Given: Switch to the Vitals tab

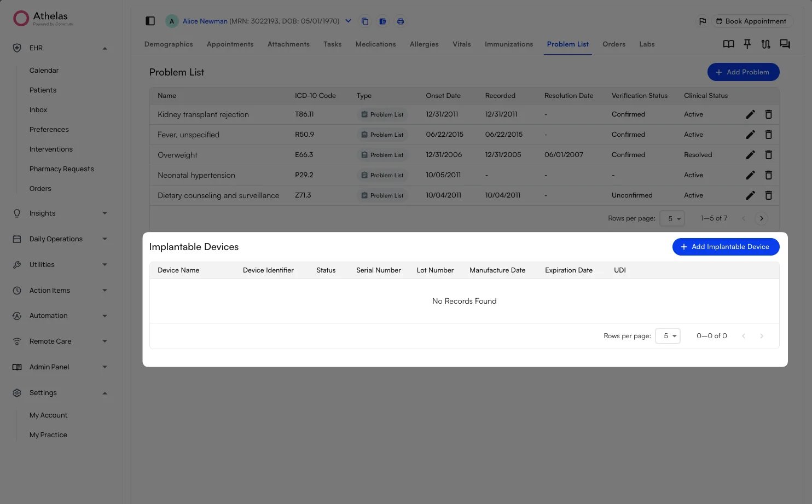Looking at the screenshot, I should (x=462, y=44).
